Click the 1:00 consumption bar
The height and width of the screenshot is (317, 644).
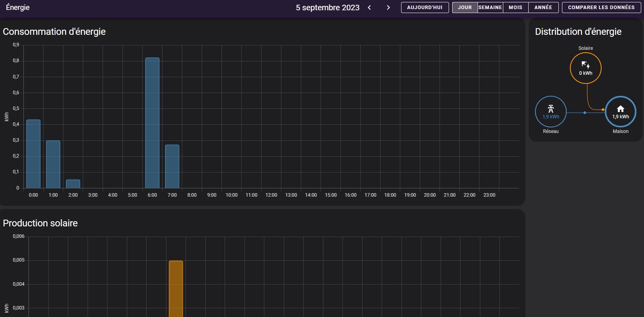tap(53, 164)
